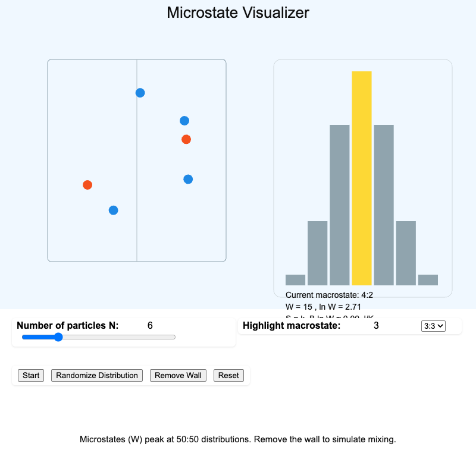The width and height of the screenshot is (476, 453).
Task: Click the rightmost short gray histogram bar
Action: click(428, 279)
